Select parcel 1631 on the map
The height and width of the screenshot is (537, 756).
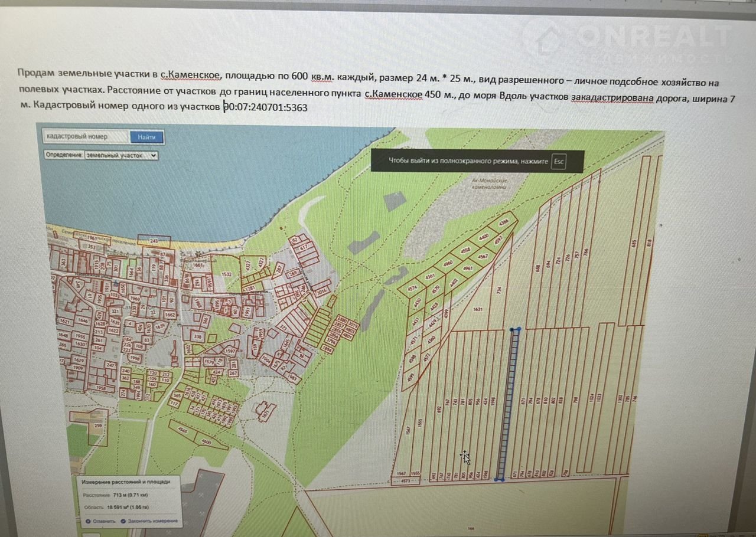pyautogui.click(x=477, y=309)
